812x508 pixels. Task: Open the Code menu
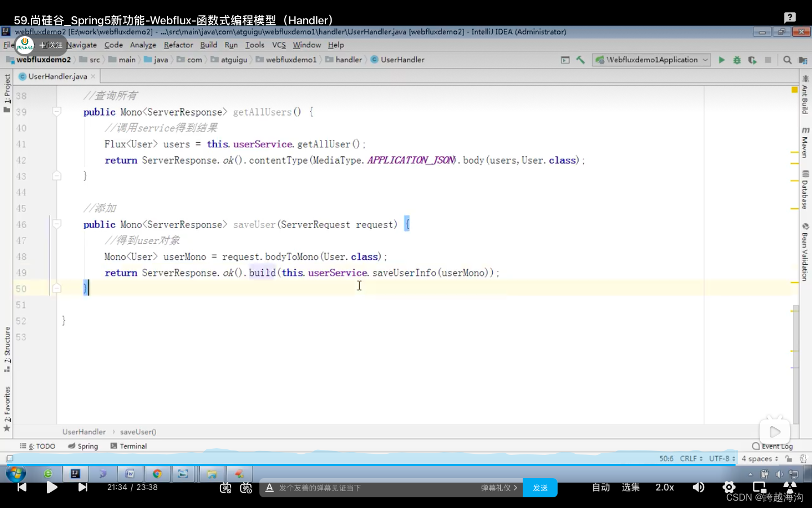[x=113, y=45]
